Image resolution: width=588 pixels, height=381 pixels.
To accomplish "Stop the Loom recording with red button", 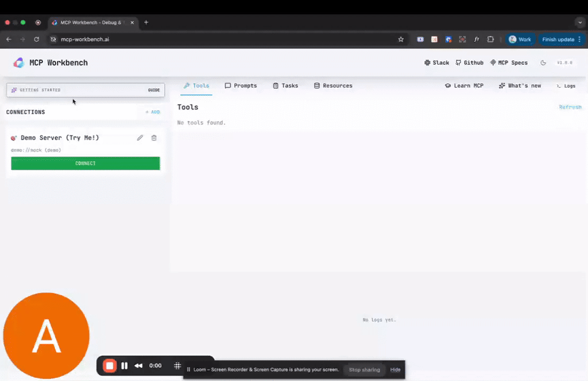I will click(x=110, y=366).
